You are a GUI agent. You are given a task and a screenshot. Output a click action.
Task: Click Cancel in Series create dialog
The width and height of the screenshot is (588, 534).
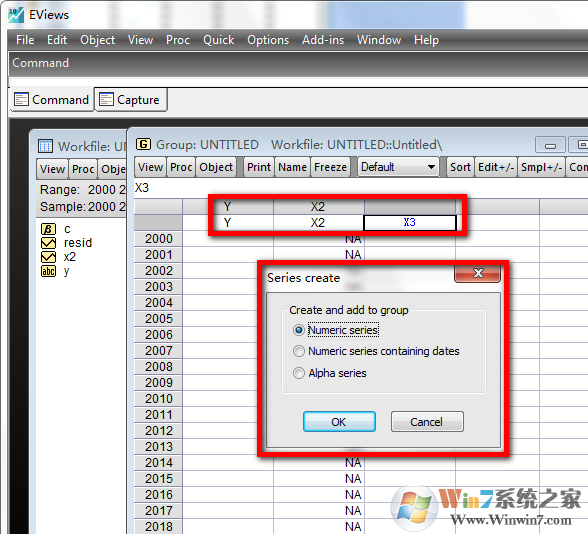point(427,422)
